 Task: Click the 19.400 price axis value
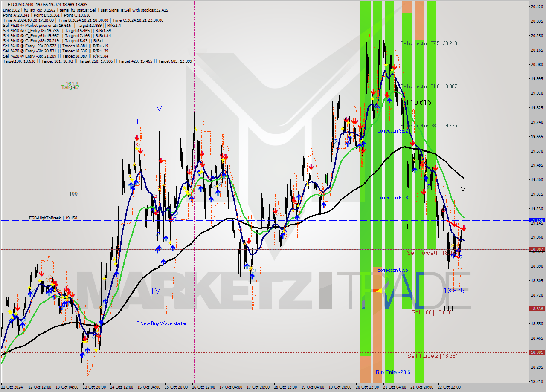536,179
